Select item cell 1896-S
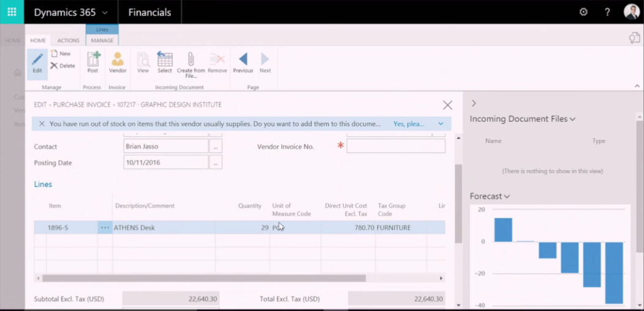This screenshot has width=644, height=311. tap(72, 228)
